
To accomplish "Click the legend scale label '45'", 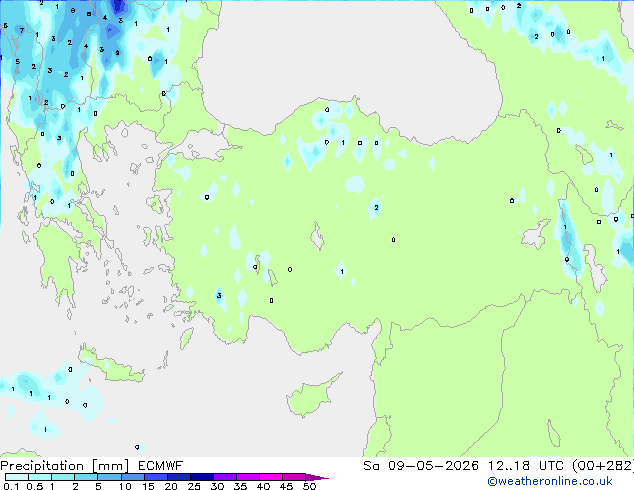I will [286, 486].
